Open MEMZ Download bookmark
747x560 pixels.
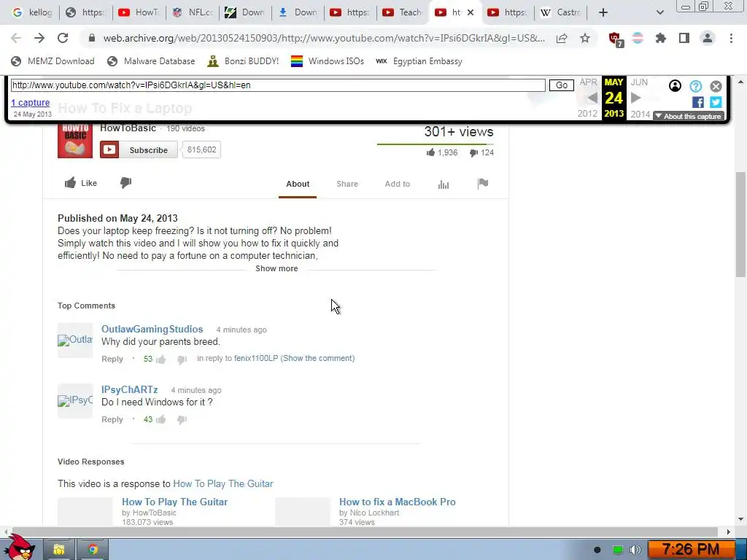(53, 61)
